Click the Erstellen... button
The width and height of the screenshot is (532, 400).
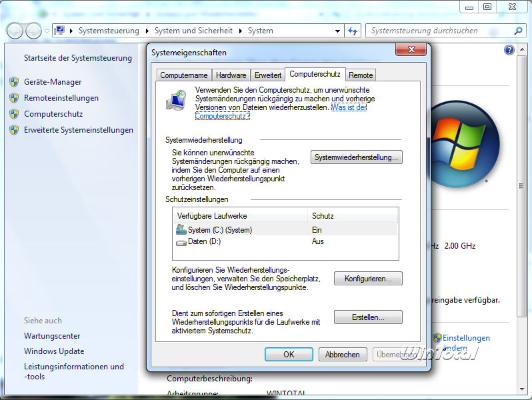tap(368, 317)
